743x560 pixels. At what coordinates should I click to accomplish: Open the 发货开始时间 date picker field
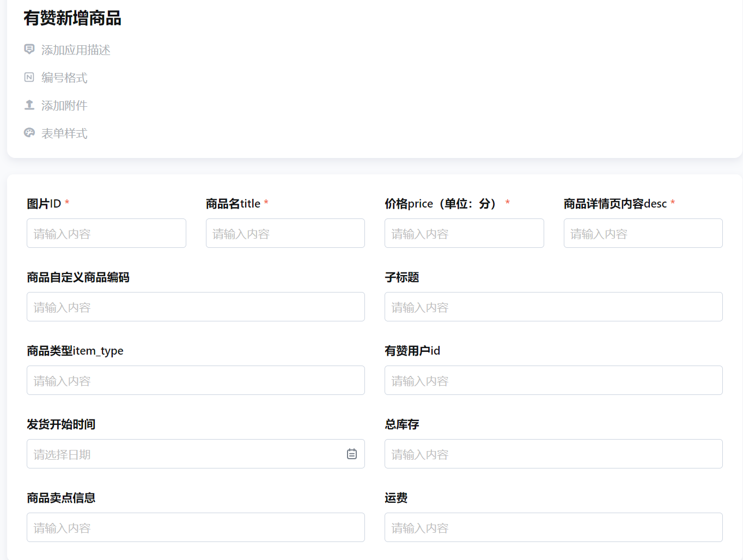[x=196, y=454]
